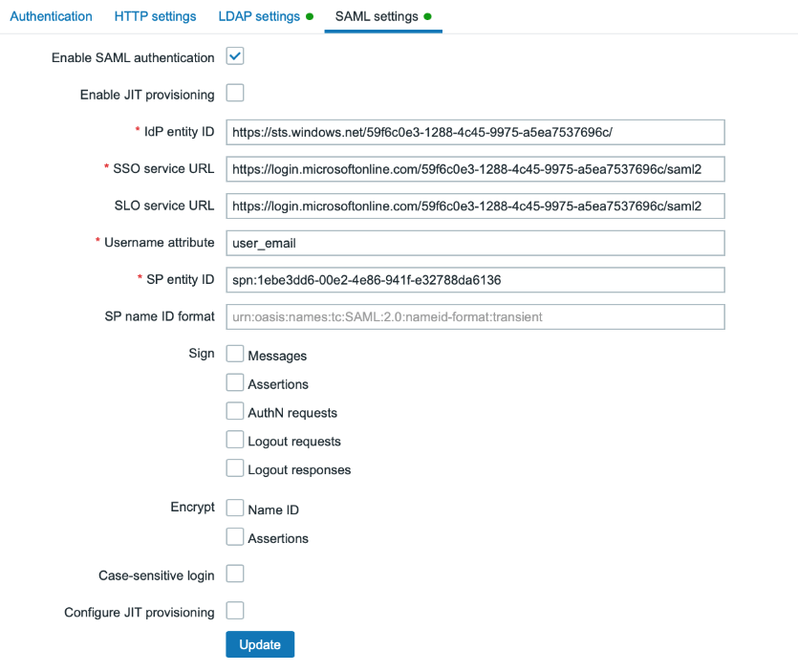Uncheck Enable SAML authentication
Viewport: 798px width, 672px height.
[235, 56]
